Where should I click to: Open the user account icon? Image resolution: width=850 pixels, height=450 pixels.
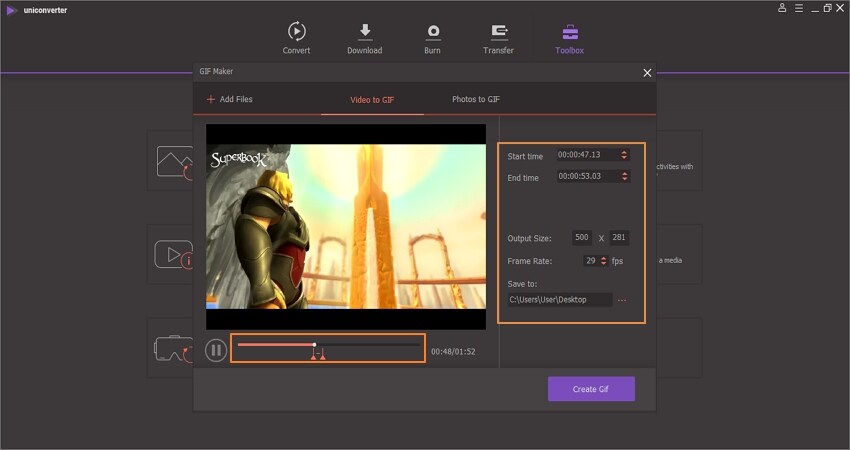point(782,8)
